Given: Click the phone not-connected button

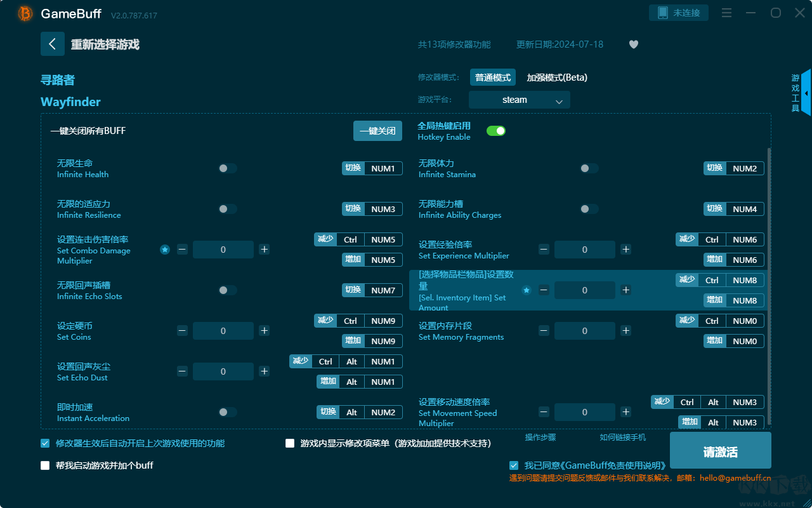Looking at the screenshot, I should click(679, 13).
